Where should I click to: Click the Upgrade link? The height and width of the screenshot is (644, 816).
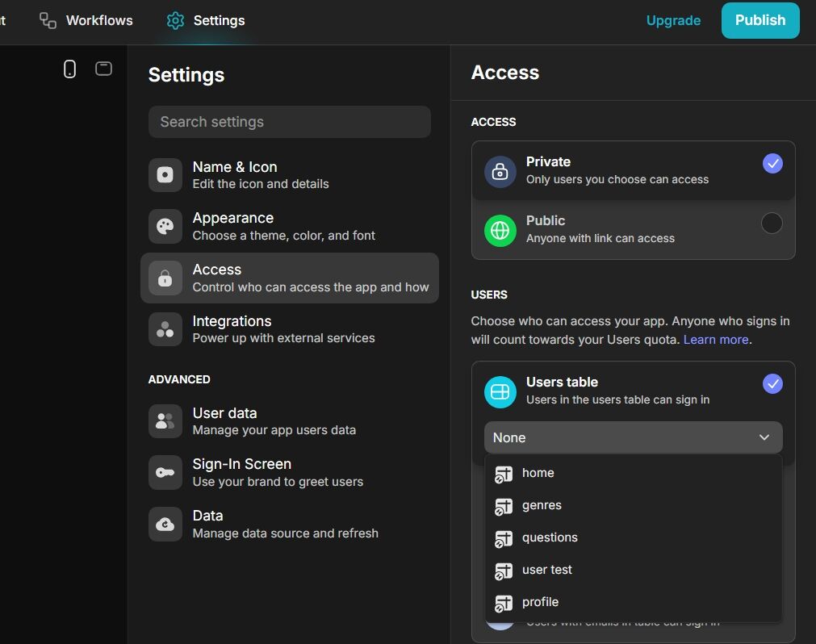673,20
